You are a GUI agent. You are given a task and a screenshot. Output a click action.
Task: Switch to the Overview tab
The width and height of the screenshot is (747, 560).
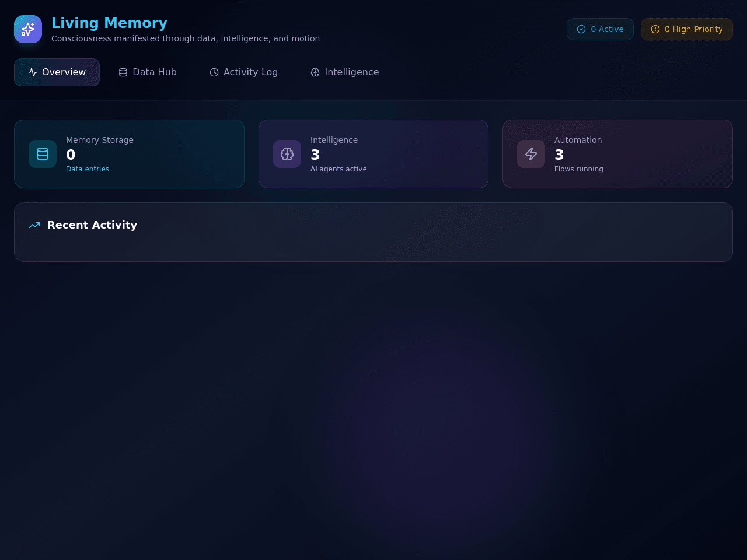tap(57, 72)
